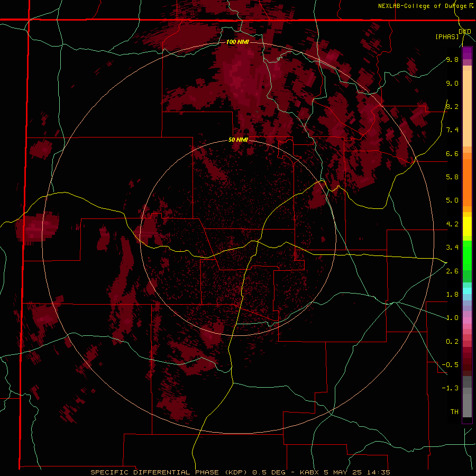The width and height of the screenshot is (476, 476).
Task: Click the 8.2 value on the scale
Action: 452,106
